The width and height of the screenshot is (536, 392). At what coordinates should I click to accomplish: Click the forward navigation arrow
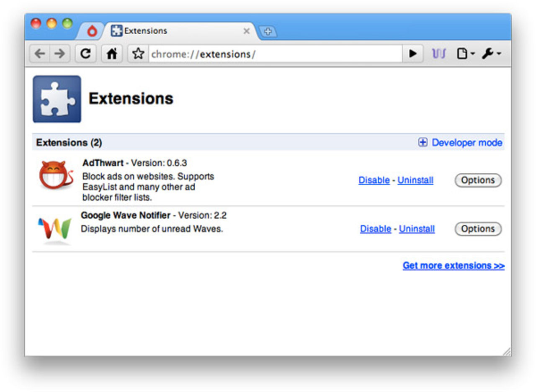coord(59,54)
